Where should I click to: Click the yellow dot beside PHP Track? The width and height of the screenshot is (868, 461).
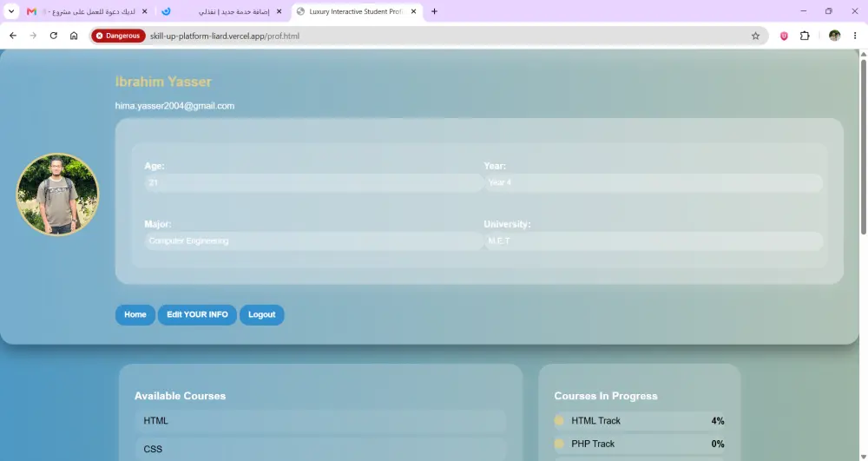(559, 444)
